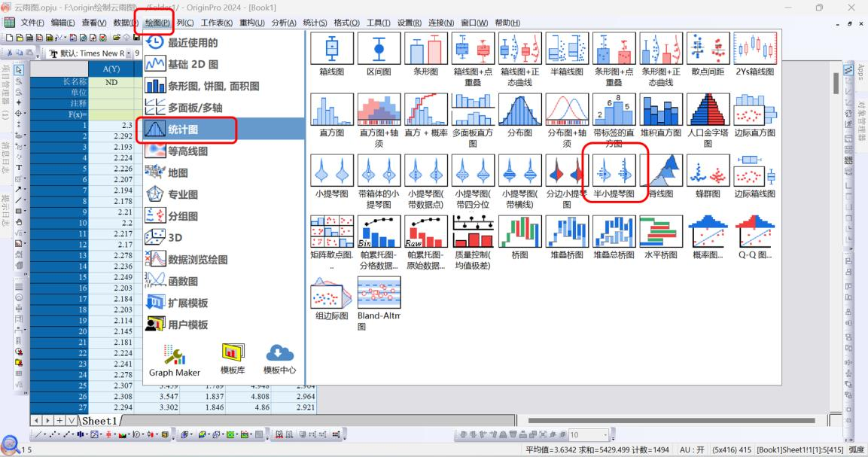Select the 小提琴图 violin plot
The width and height of the screenshot is (868, 457).
[x=331, y=176]
